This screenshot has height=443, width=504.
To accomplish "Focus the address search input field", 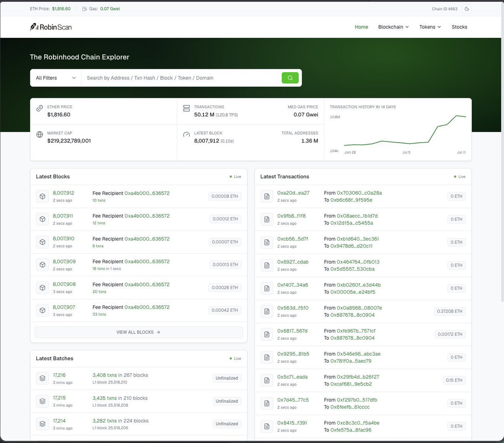I will click(x=181, y=78).
